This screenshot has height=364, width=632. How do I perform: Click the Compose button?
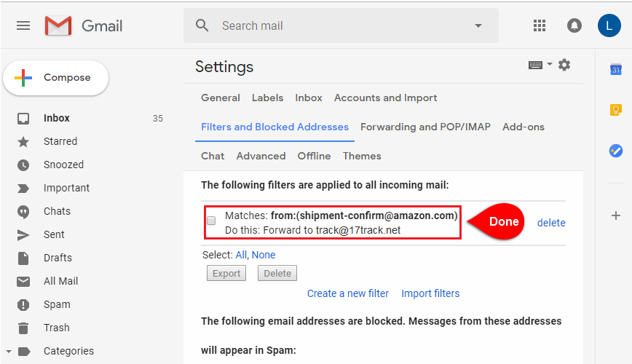55,78
